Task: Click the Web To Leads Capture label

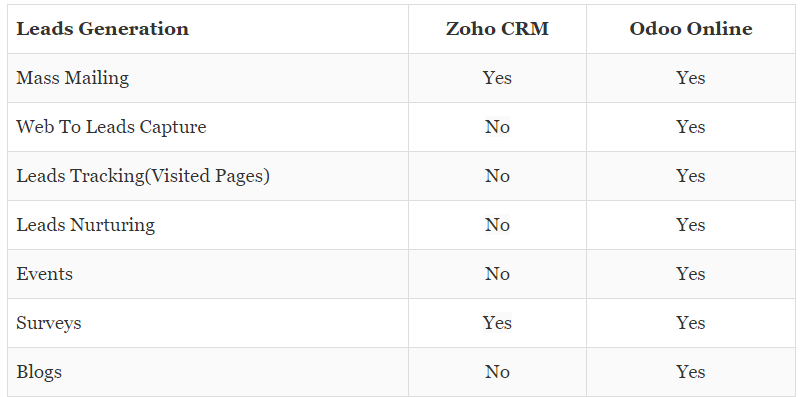Action: (111, 127)
